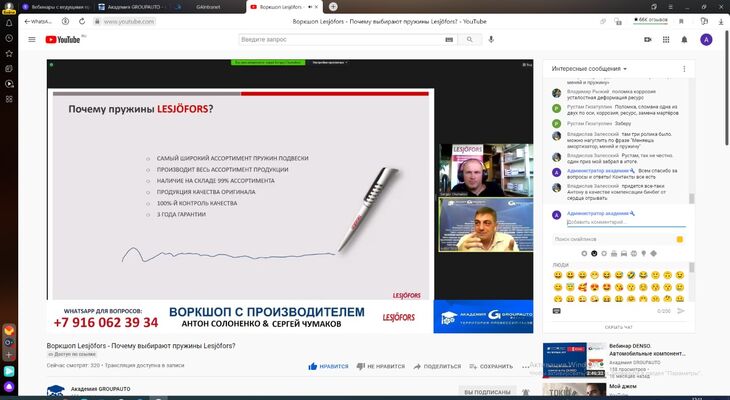The image size is (730, 400).
Task: Reload the page with the refresh icon
Action: pos(82,21)
